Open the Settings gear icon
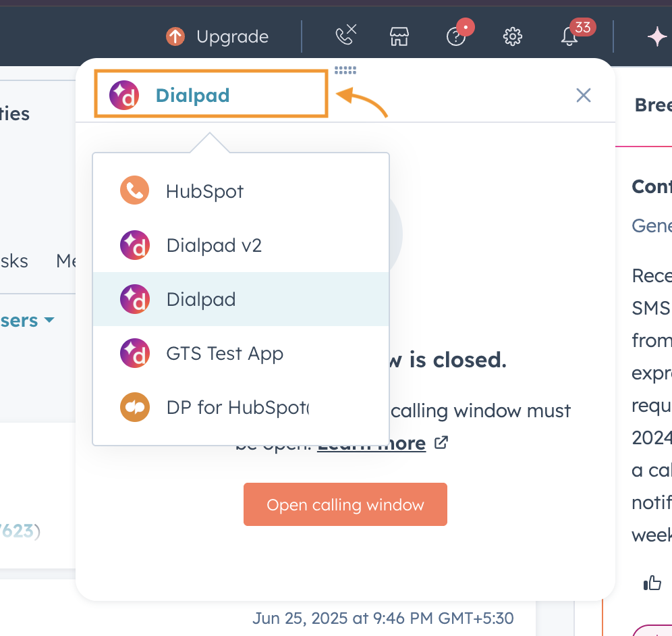The width and height of the screenshot is (672, 636). 513,37
